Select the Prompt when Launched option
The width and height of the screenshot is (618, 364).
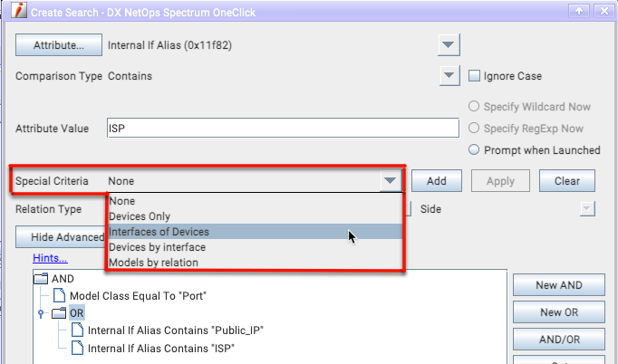pos(474,149)
